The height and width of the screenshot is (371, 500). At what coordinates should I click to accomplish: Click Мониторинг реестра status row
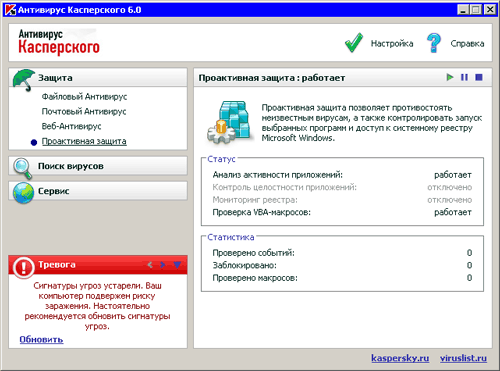pos(342,200)
